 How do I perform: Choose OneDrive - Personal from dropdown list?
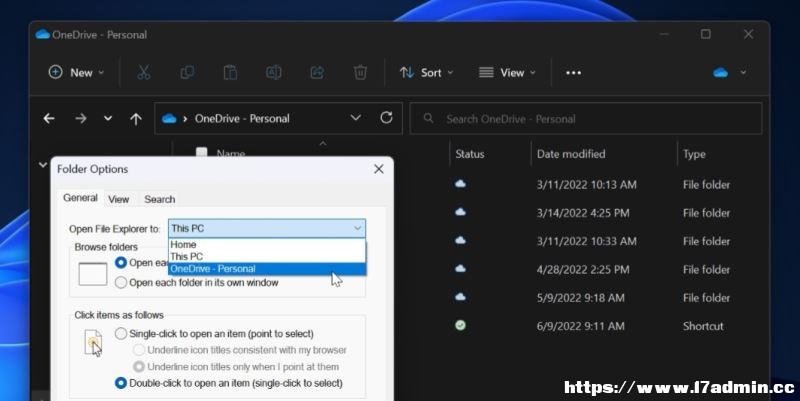click(267, 268)
